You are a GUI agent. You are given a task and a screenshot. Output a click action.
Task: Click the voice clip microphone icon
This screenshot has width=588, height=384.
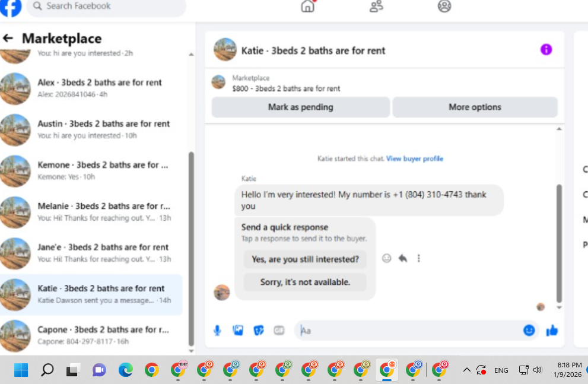(x=217, y=331)
